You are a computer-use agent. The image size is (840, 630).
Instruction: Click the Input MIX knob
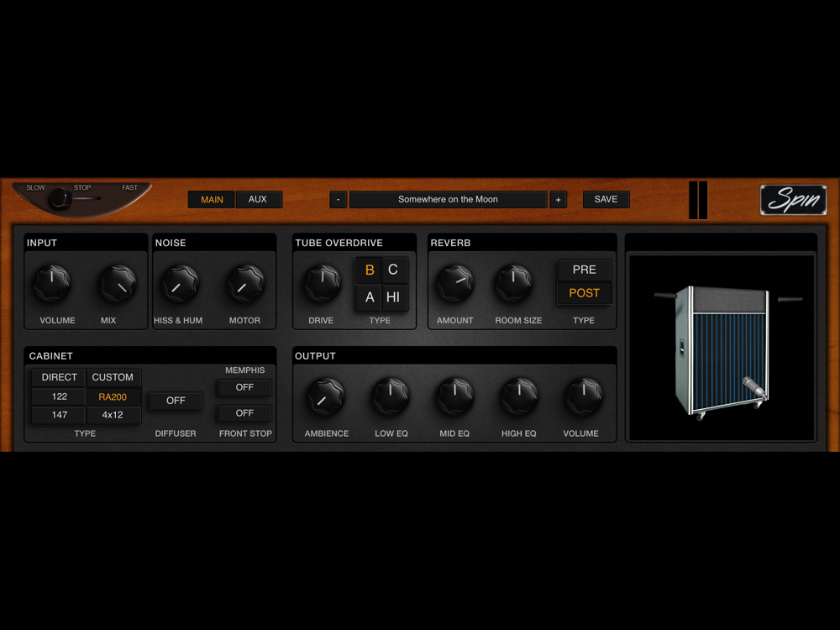click(118, 283)
